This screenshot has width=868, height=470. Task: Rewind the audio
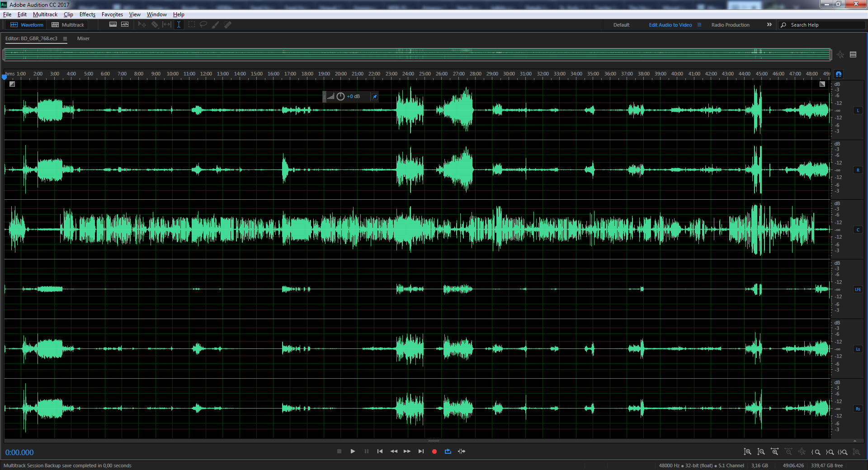point(394,451)
